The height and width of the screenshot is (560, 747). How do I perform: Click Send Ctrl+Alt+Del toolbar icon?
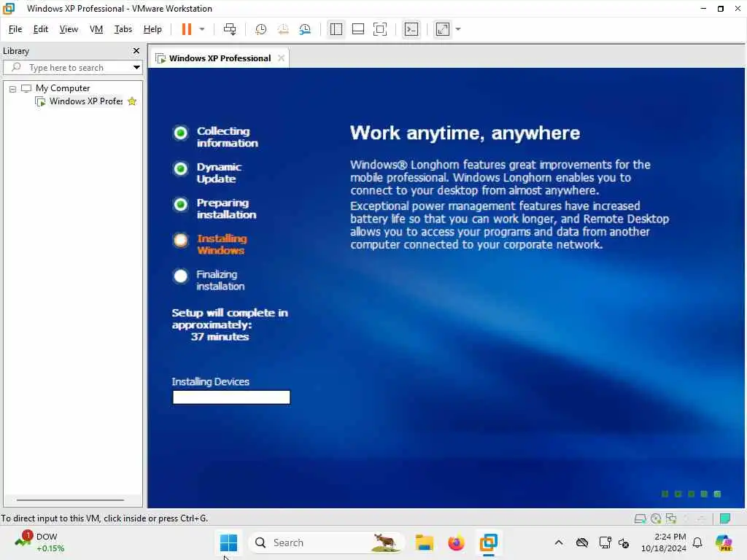point(230,29)
